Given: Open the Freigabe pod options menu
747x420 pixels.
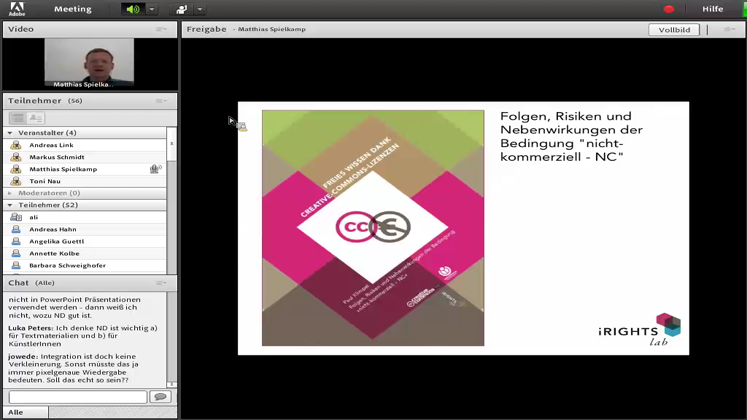Looking at the screenshot, I should tap(729, 30).
